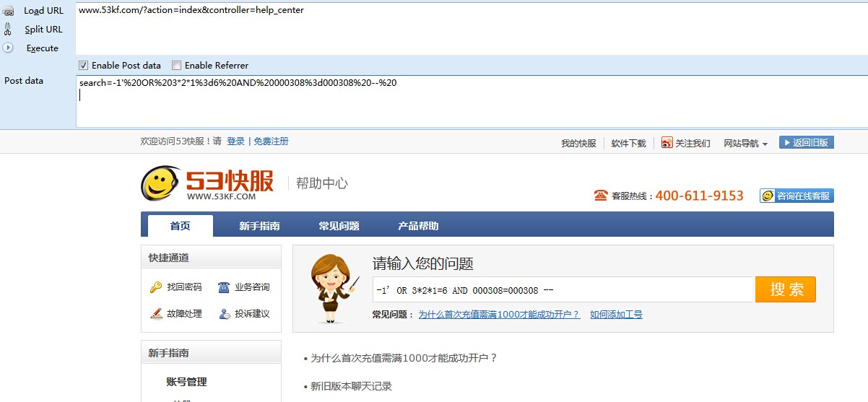
Task: Click the 53快服 smiley logo
Action: pos(160,183)
